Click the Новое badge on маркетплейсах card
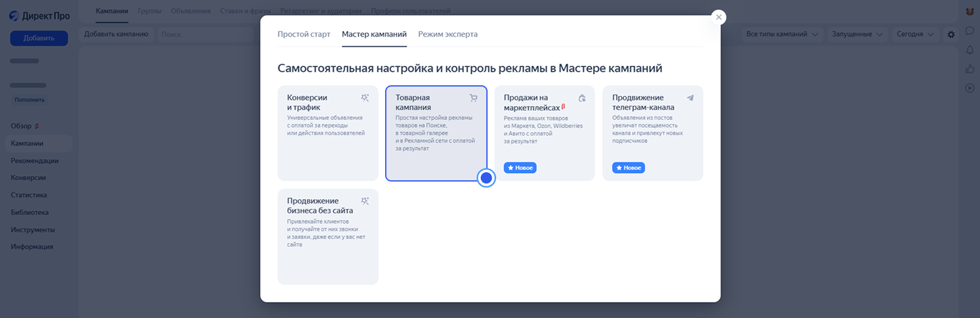This screenshot has height=318, width=980. (520, 168)
